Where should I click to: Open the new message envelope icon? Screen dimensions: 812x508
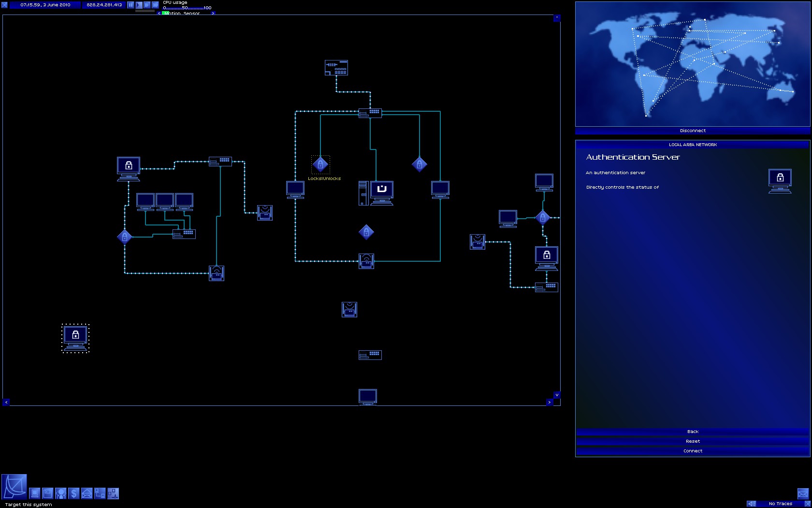point(803,493)
